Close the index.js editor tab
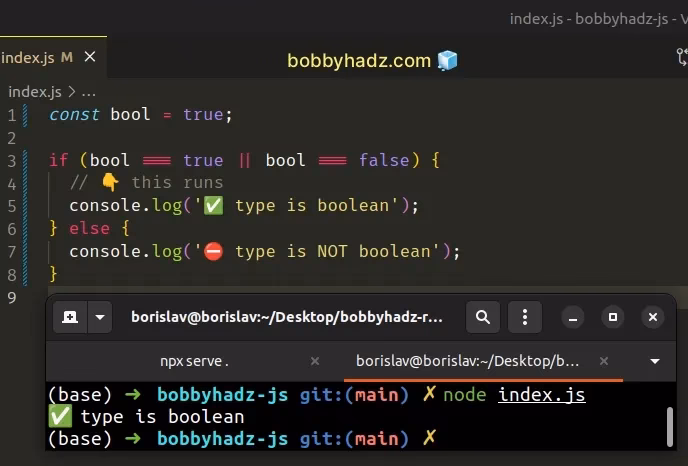 [x=90, y=57]
